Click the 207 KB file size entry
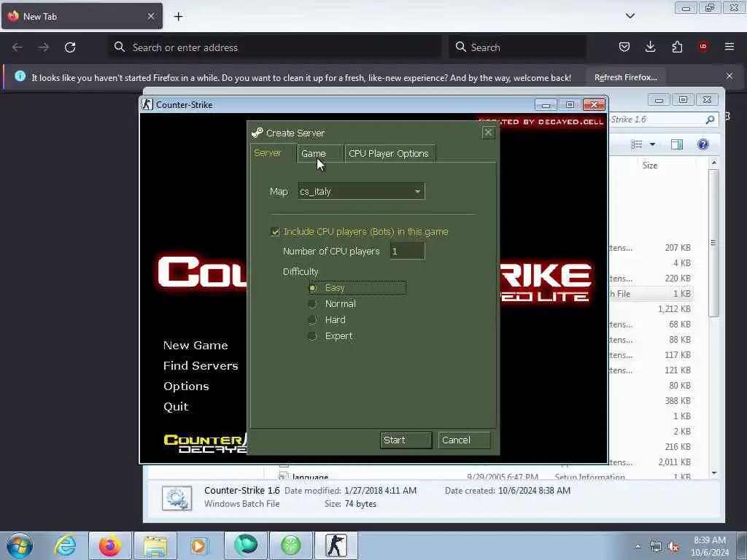The image size is (747, 560). (x=678, y=248)
